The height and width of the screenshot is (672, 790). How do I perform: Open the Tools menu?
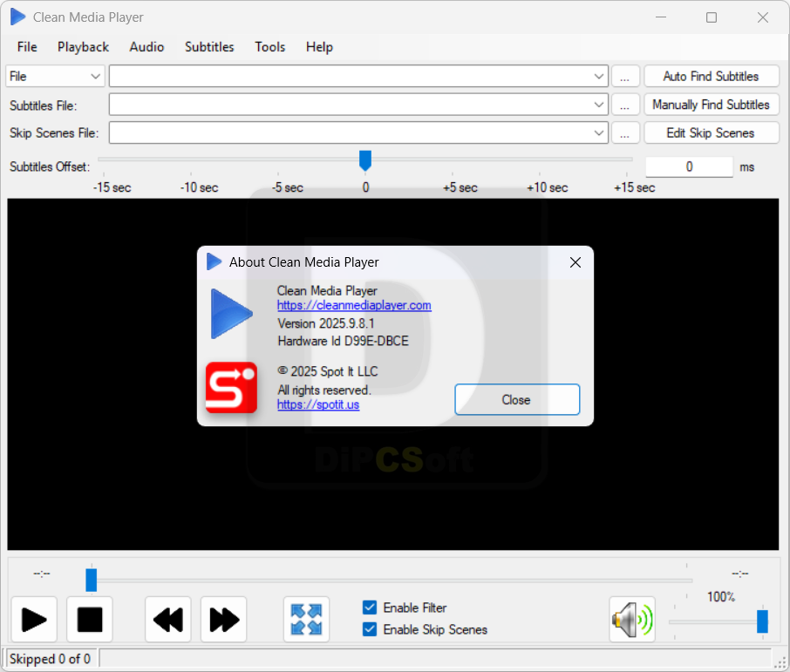tap(270, 47)
